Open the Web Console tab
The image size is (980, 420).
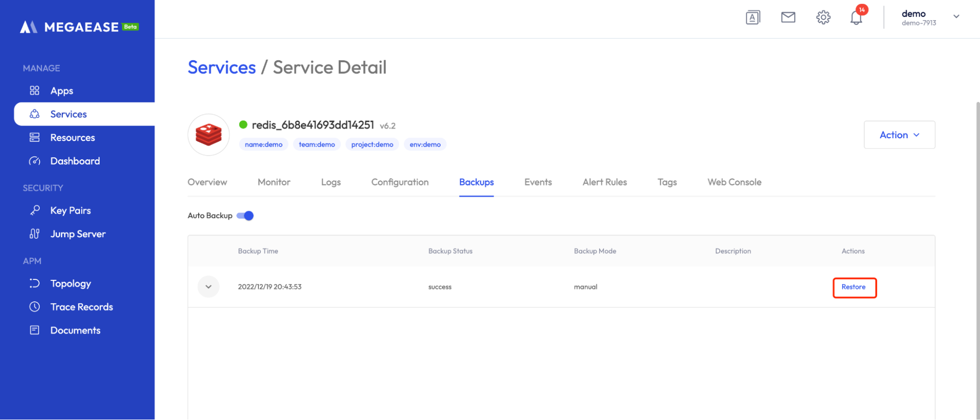[734, 182]
